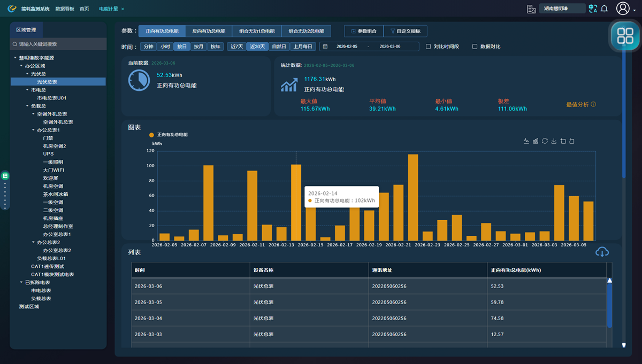Download the chart as image
The height and width of the screenshot is (364, 642).
pyautogui.click(x=554, y=141)
